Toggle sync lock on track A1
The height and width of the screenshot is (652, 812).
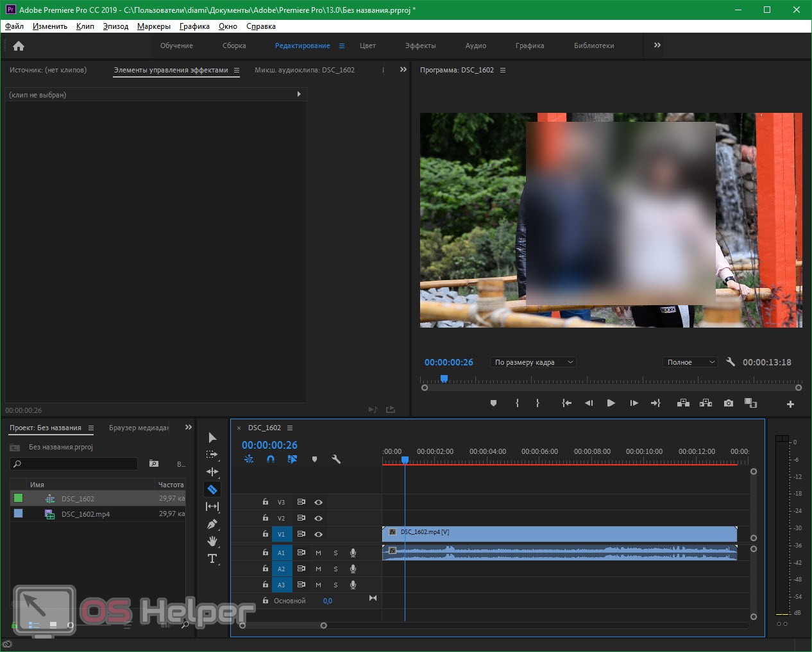pos(301,552)
